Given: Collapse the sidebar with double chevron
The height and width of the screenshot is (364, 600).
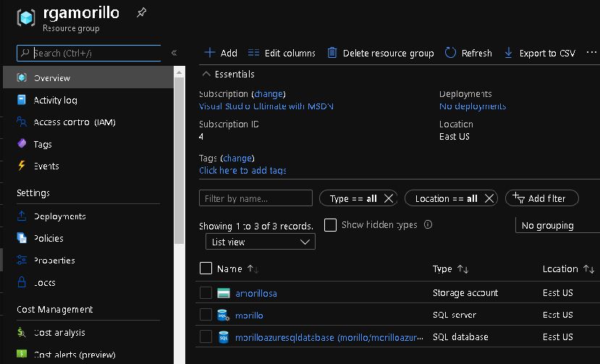Looking at the screenshot, I should tap(174, 53).
